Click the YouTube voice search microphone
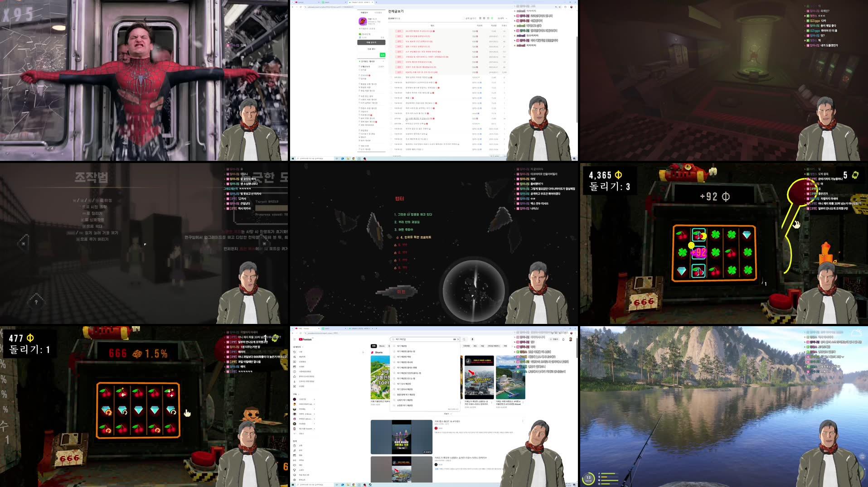868x487 pixels. (472, 339)
